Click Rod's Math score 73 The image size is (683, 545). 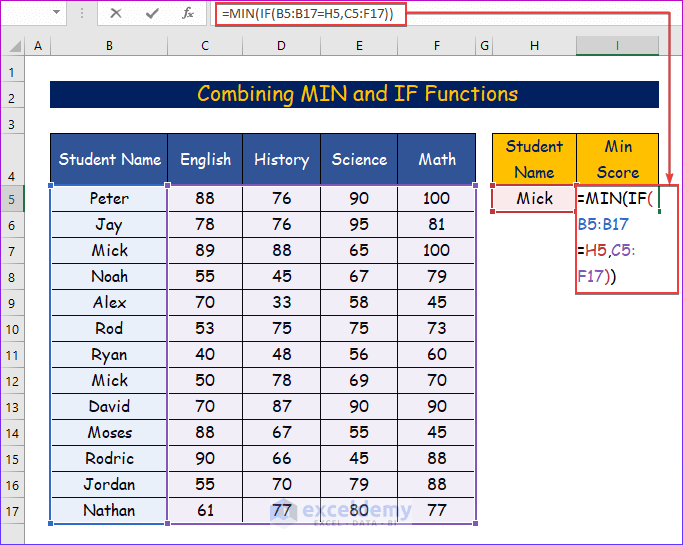click(436, 328)
